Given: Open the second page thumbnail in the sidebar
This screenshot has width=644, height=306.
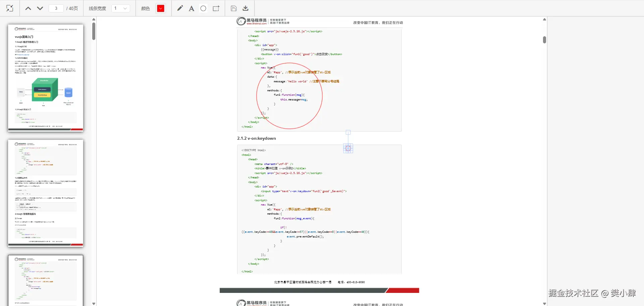Looking at the screenshot, I should tap(46, 193).
